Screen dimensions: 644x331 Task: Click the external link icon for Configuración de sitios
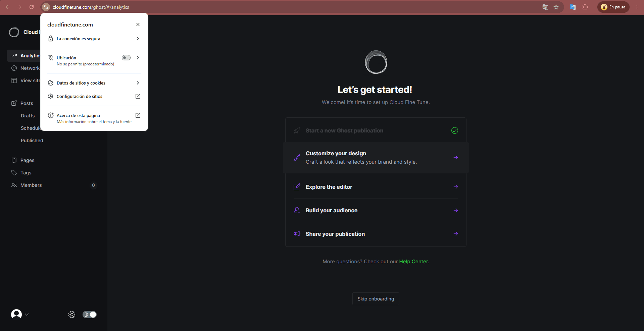(x=138, y=96)
